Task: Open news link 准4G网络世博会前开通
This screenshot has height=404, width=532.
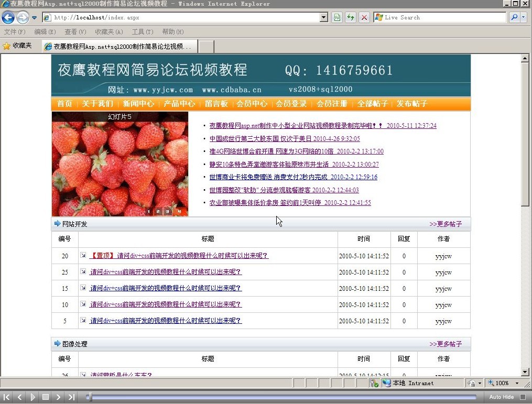Action: (297, 151)
